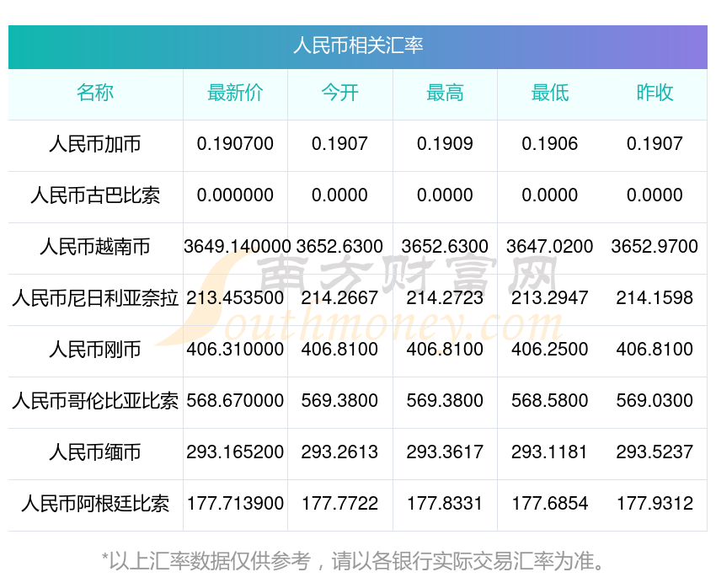Viewport: 716px width, 588px height.
Task: Click the 人民币相关汇率 table title
Action: (x=358, y=45)
